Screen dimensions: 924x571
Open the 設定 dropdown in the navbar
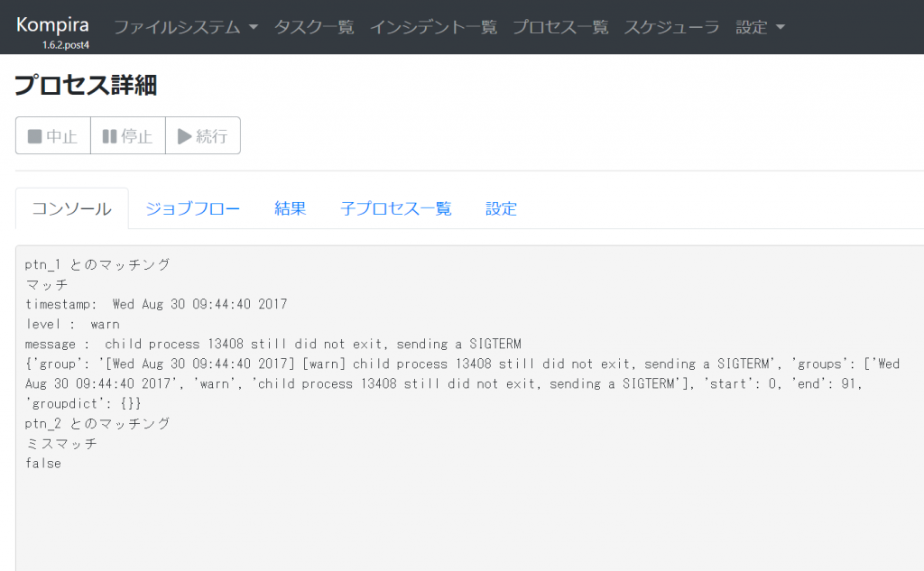[x=753, y=28]
